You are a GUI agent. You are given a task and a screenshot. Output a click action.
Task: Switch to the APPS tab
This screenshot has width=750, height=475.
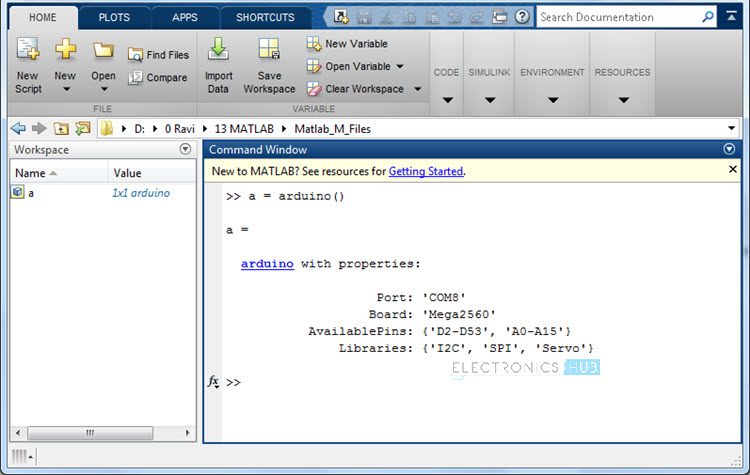tap(184, 17)
